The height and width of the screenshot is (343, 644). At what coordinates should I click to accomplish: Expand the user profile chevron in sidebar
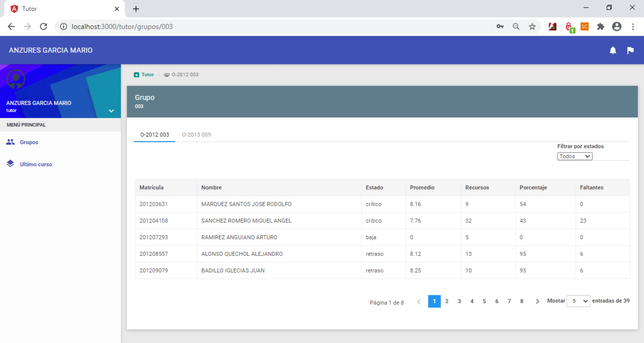click(111, 111)
